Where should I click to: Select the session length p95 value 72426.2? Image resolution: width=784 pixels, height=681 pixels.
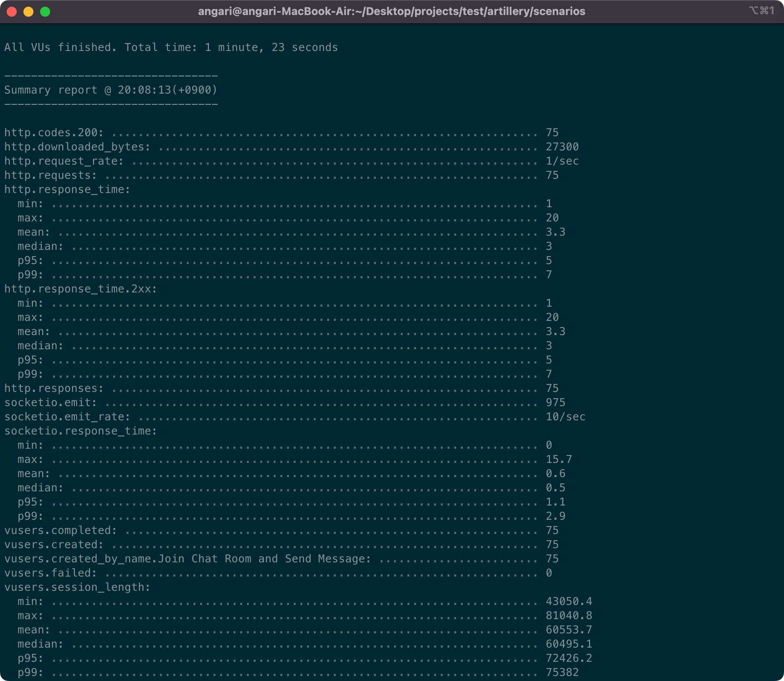point(569,658)
